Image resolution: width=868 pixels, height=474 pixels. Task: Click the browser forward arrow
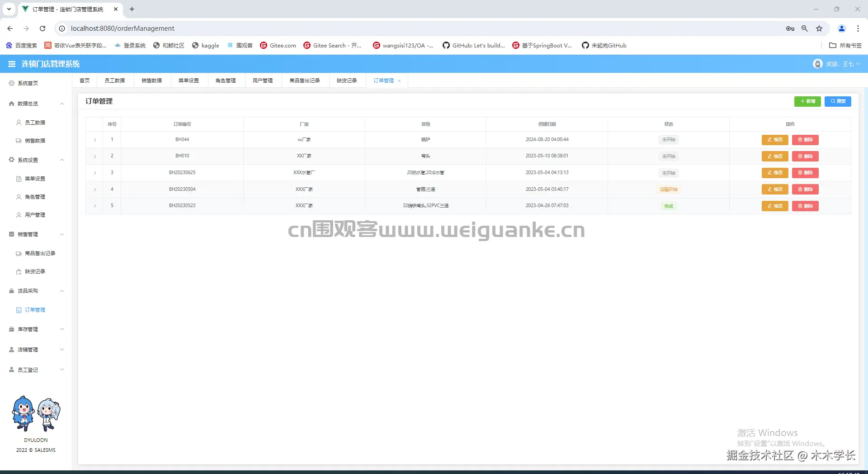(26, 28)
